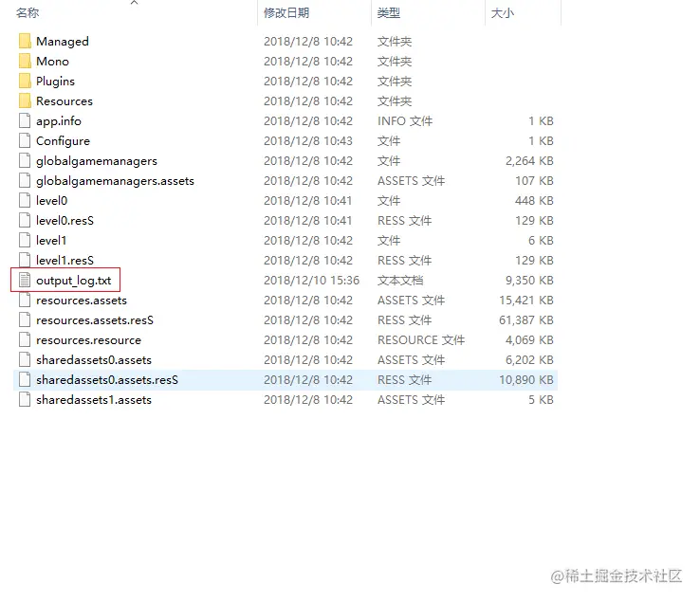Select the Managed folder icon
This screenshot has height=602, width=700.
pyautogui.click(x=25, y=41)
